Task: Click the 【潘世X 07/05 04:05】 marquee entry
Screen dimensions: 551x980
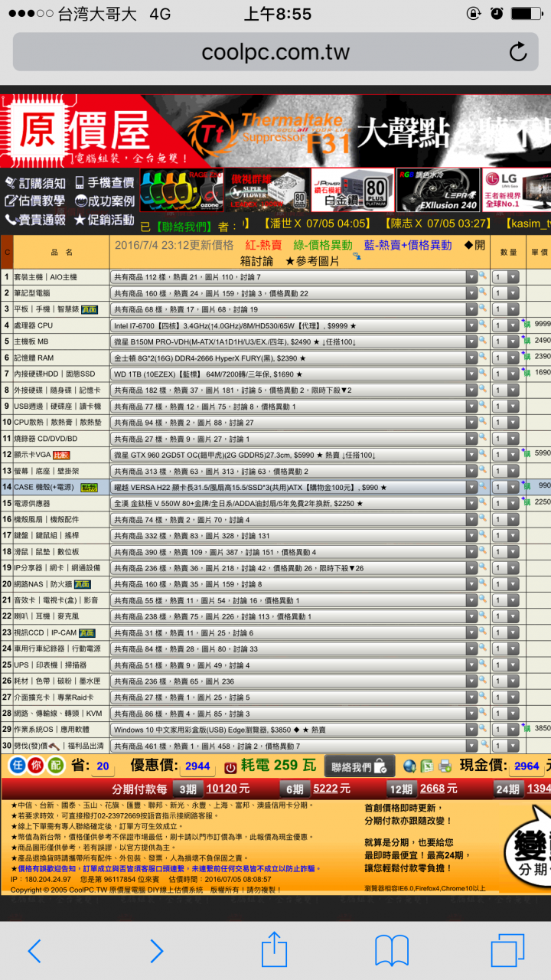Action: click(318, 224)
